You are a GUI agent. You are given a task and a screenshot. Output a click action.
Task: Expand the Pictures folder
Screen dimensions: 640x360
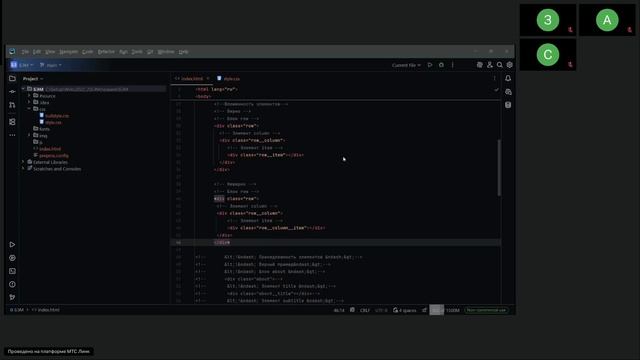tap(29, 96)
